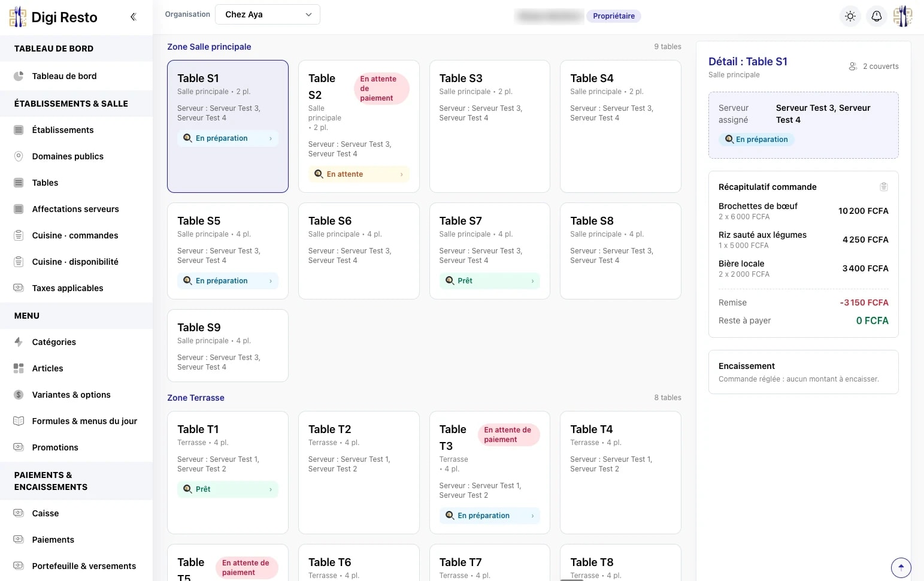This screenshot has height=581, width=924.
Task: Select the Table T4 card
Action: pyautogui.click(x=620, y=473)
